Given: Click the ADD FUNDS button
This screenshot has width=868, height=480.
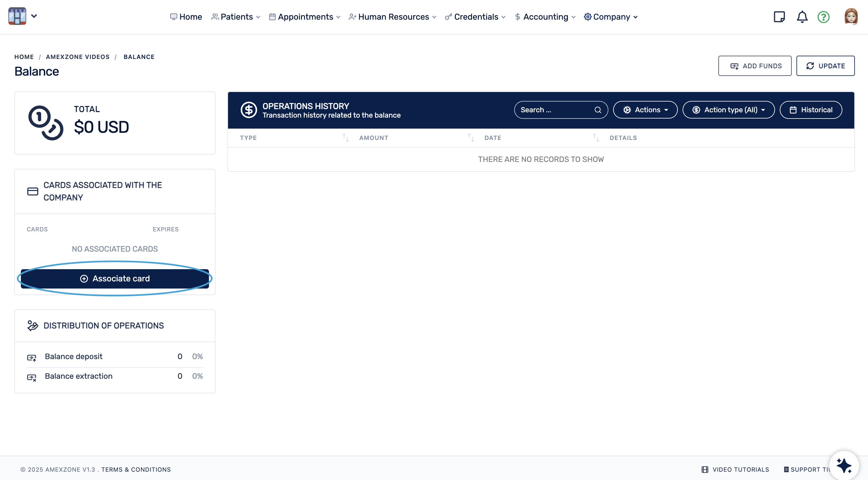Looking at the screenshot, I should tap(754, 66).
